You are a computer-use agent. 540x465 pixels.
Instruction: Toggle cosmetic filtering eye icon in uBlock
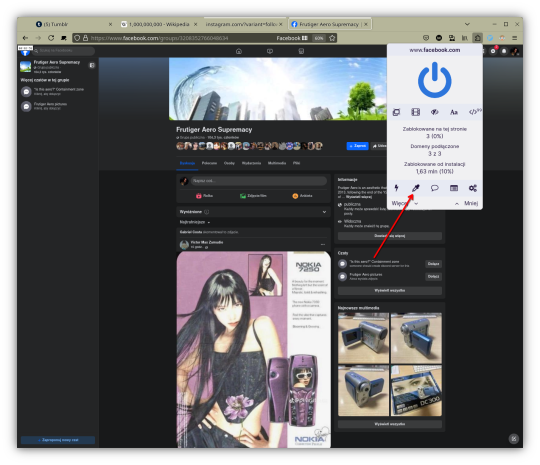point(435,112)
